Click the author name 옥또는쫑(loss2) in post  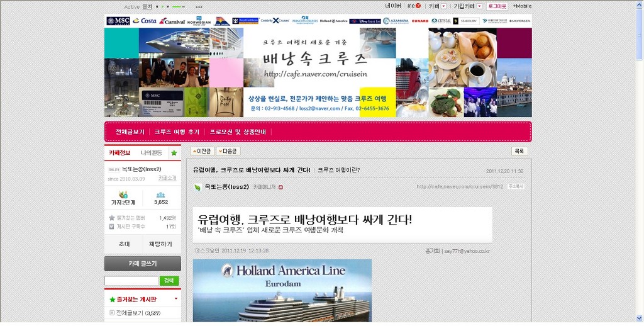[x=226, y=187]
